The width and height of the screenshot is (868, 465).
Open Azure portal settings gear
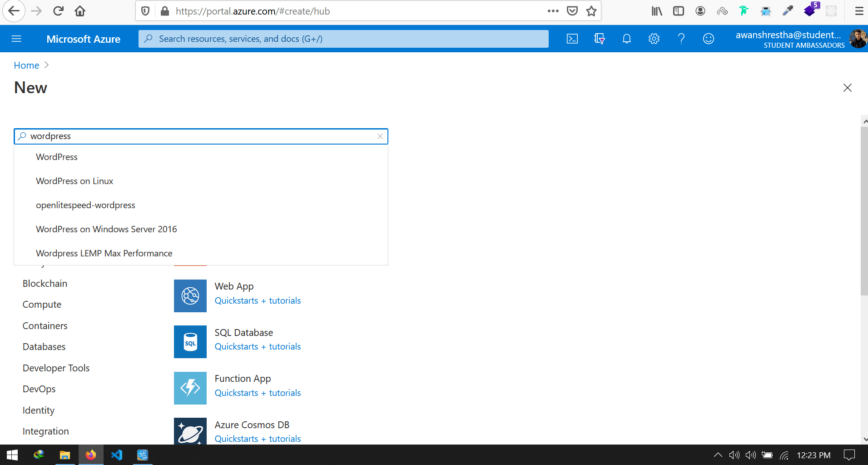[654, 39]
